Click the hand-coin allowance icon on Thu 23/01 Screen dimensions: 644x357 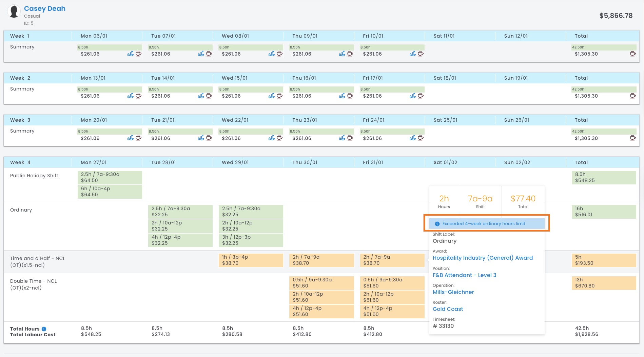click(342, 138)
